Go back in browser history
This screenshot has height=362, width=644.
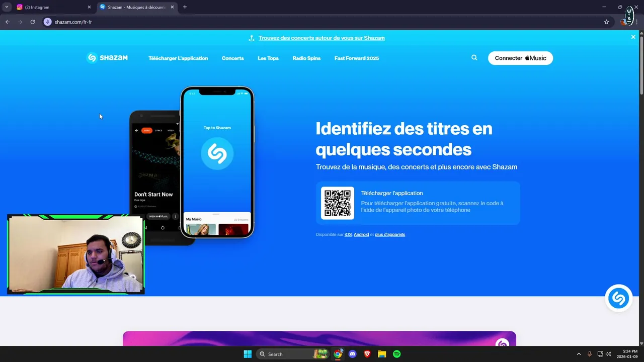(x=8, y=22)
